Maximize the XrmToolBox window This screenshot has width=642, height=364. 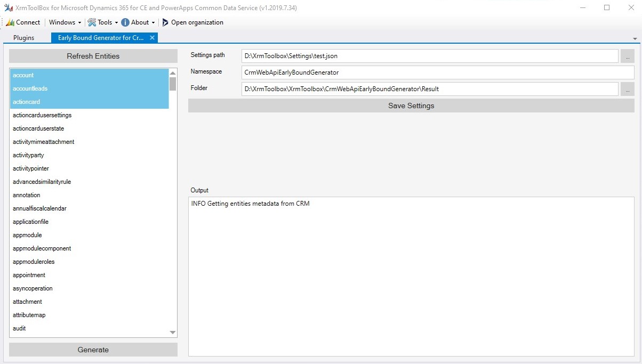click(607, 7)
